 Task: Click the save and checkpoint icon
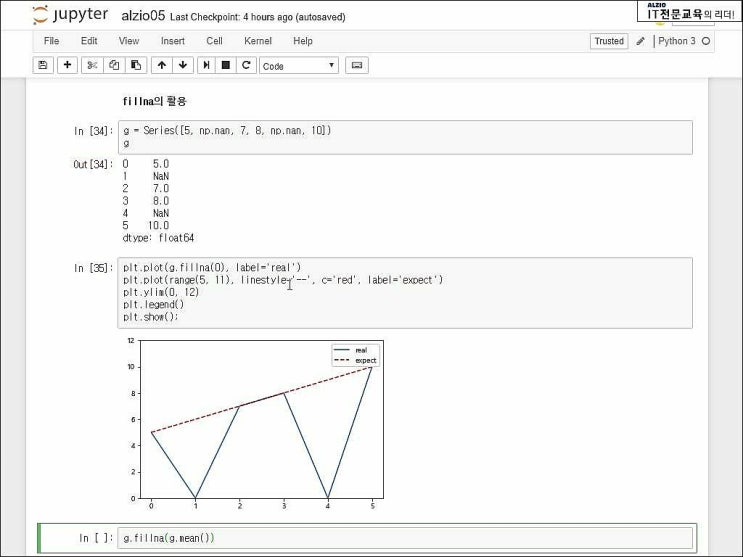tap(43, 65)
